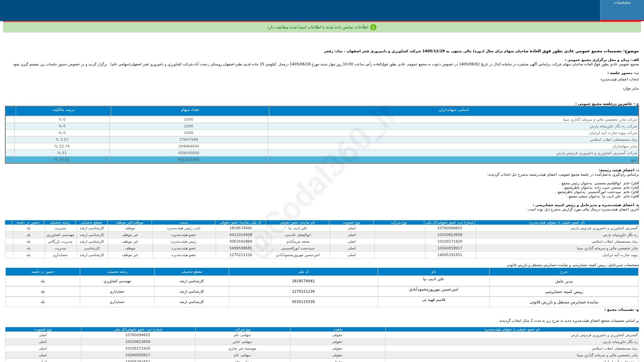Click the 51 % ownership cell
Image resolution: width=644 pixels, height=362 pixels.
click(62, 153)
